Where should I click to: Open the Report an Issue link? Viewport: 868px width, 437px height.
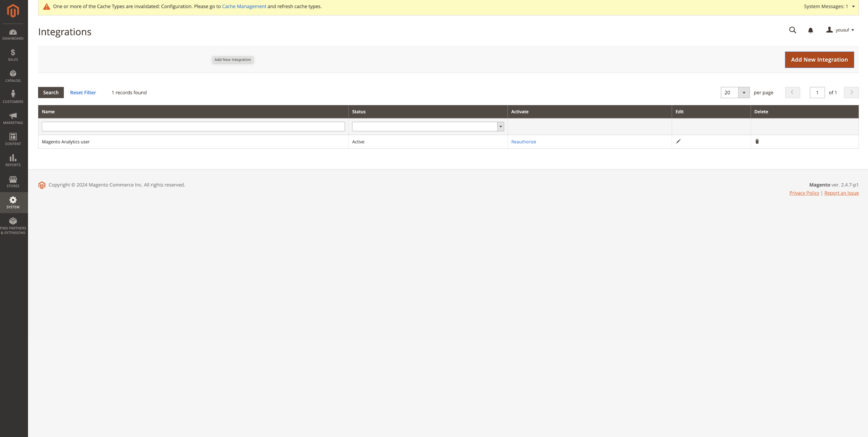pyautogui.click(x=841, y=193)
